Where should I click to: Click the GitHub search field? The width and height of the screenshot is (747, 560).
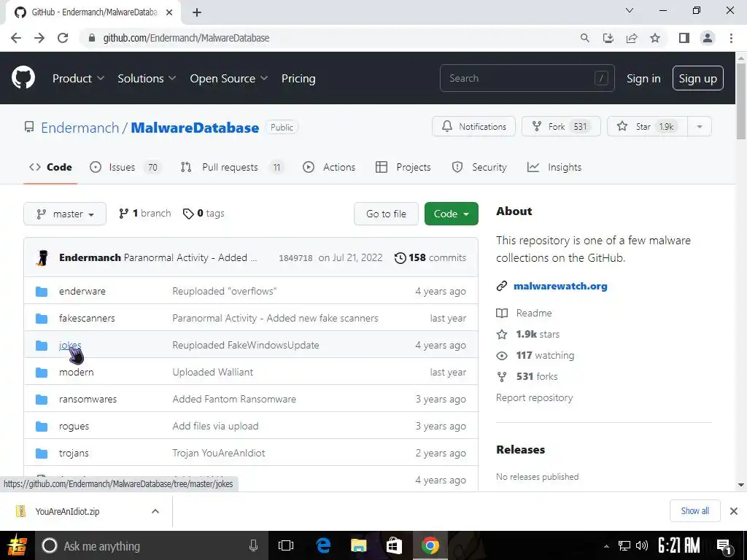pos(527,78)
